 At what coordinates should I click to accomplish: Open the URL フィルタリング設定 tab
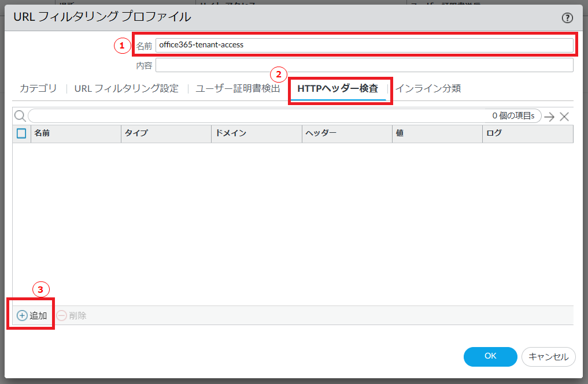(x=126, y=88)
